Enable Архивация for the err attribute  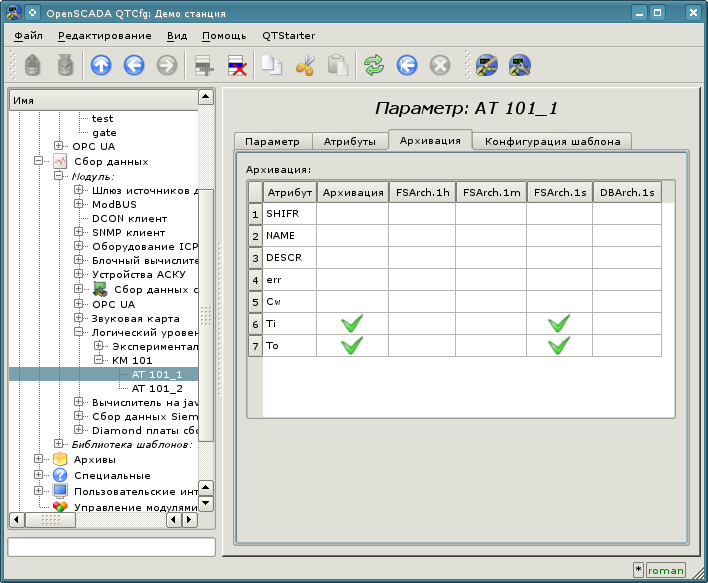click(351, 279)
